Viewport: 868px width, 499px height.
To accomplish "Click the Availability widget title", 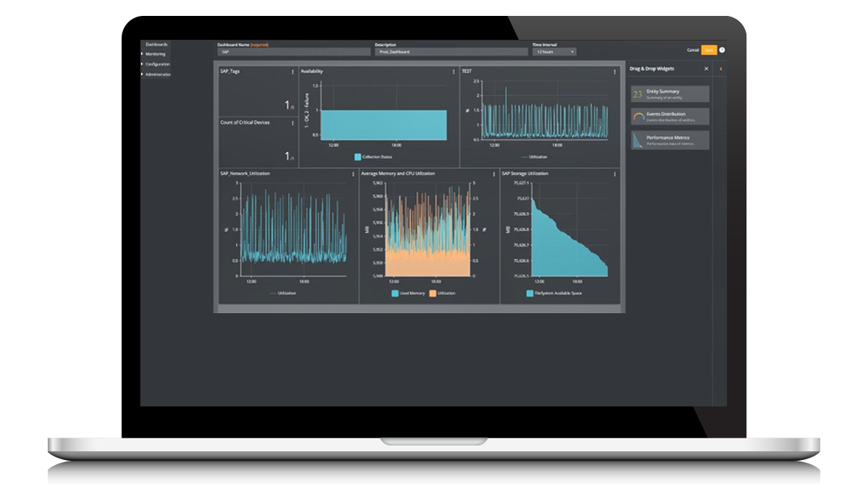I will pos(312,72).
